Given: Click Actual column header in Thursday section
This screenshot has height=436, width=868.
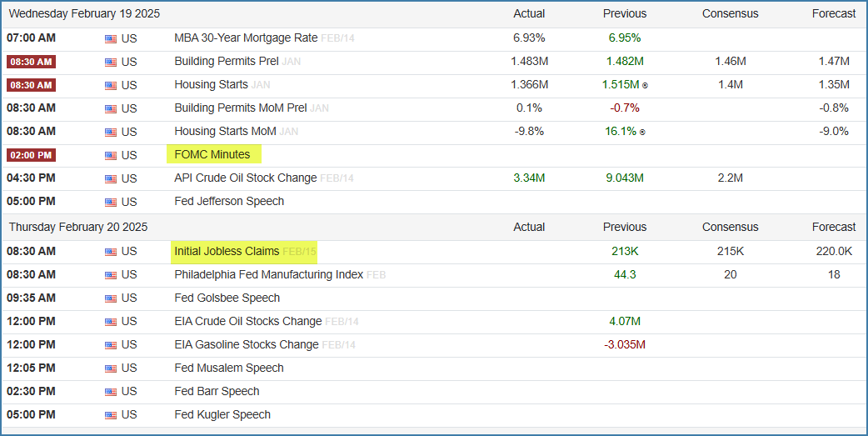Looking at the screenshot, I should point(529,227).
